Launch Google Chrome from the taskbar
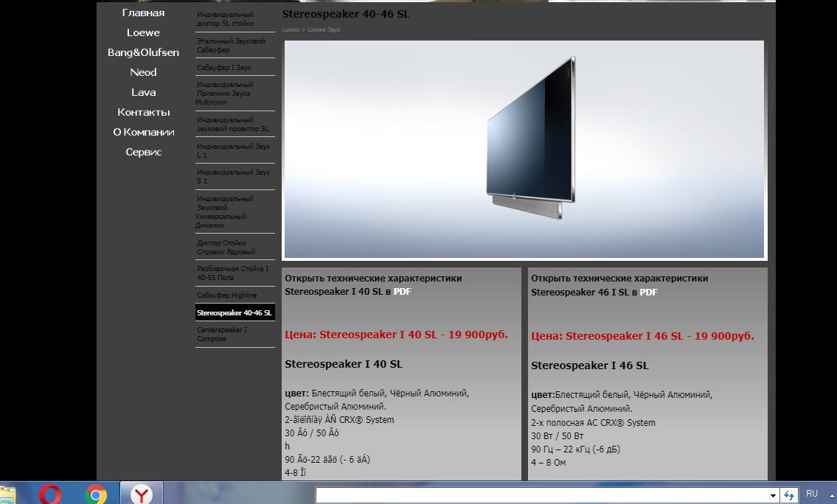This screenshot has height=504, width=837. pos(95,494)
